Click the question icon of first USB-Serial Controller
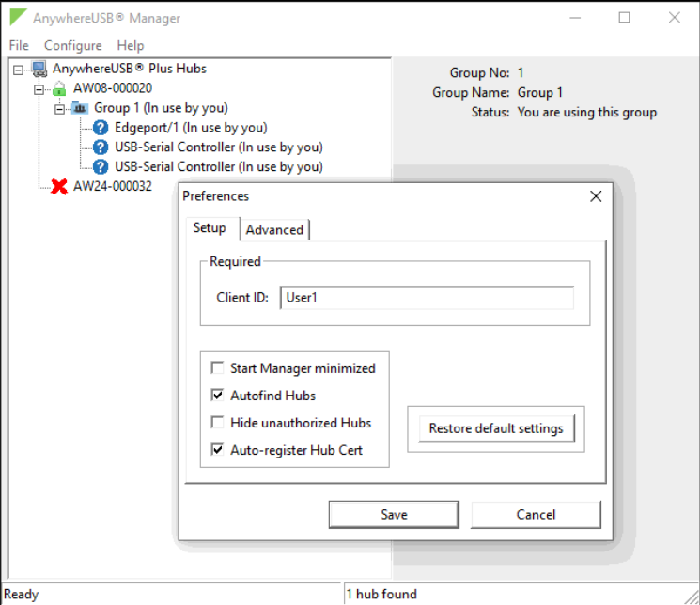Screen dimensions: 700x605 tap(101, 147)
